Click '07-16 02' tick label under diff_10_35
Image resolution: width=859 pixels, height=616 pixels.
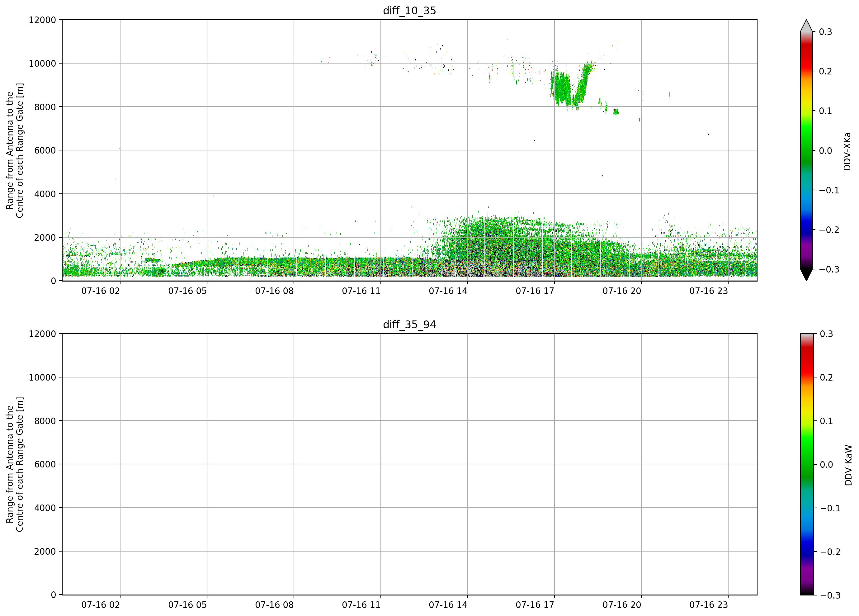point(101,291)
